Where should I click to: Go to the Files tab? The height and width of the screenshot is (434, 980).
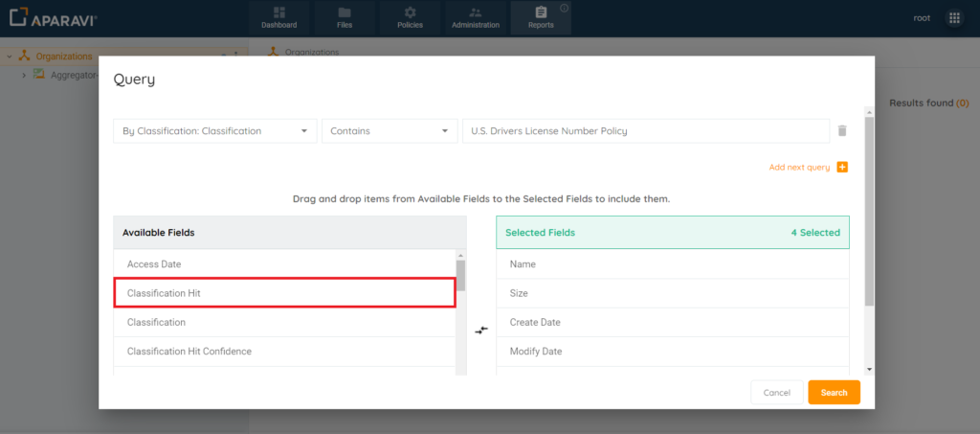pos(345,18)
